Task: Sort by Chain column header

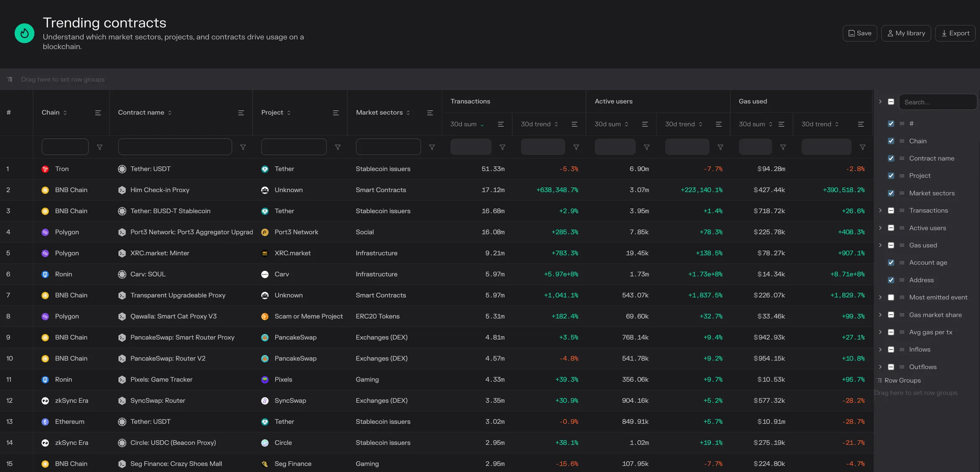Action: tap(54, 113)
